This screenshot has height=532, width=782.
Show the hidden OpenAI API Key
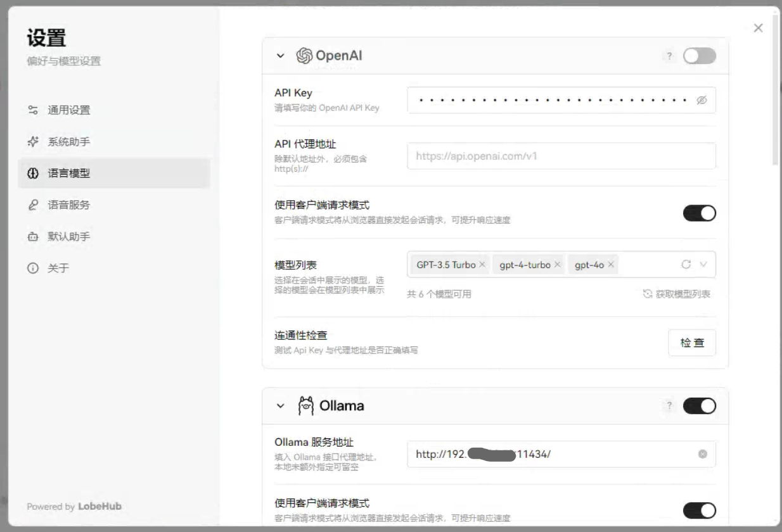coord(702,100)
